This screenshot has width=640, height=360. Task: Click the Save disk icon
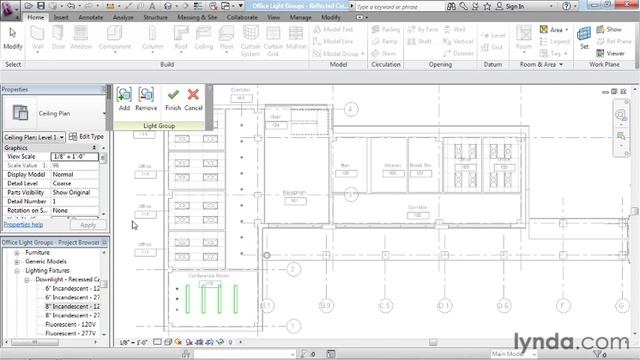[41, 6]
